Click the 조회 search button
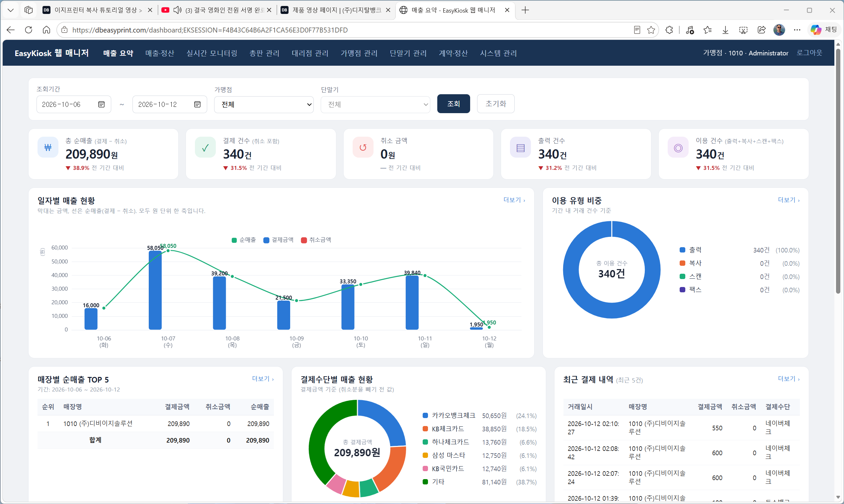The width and height of the screenshot is (844, 504). tap(454, 104)
